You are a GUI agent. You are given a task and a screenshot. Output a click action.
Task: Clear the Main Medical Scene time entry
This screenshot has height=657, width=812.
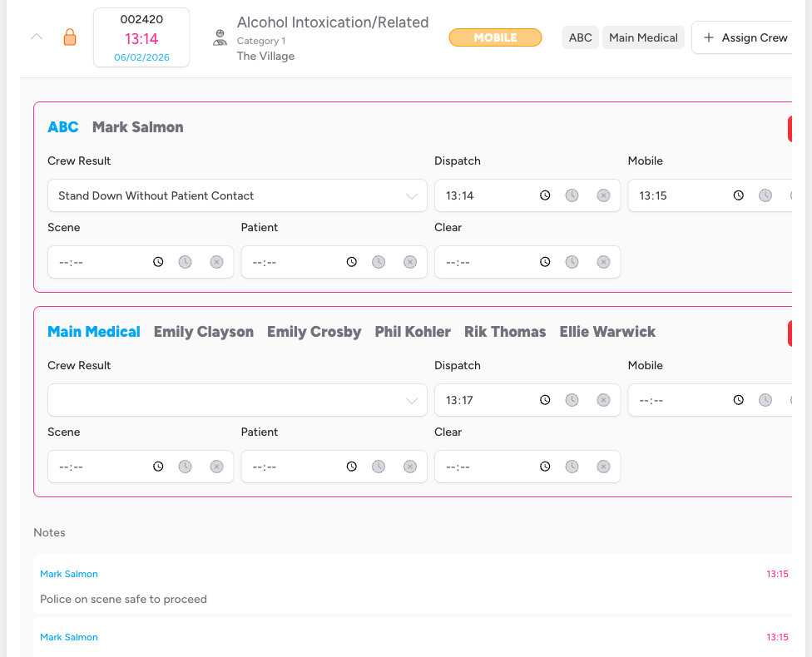(x=216, y=466)
